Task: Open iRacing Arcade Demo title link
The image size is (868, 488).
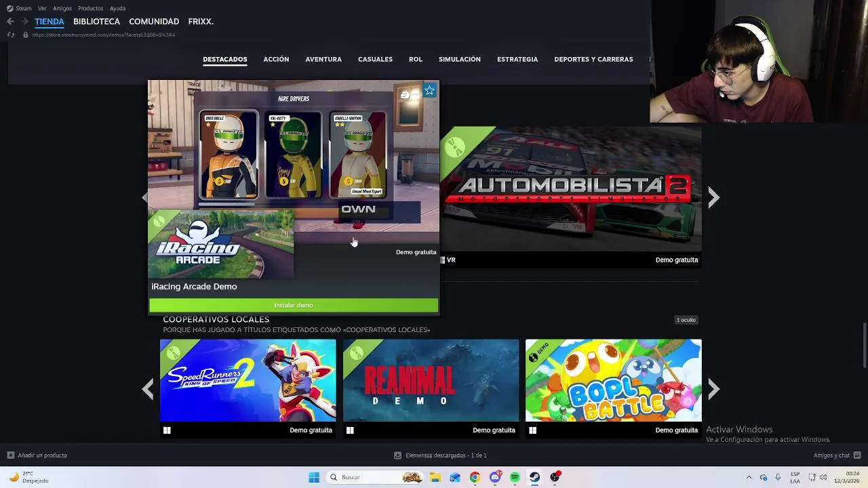Action: point(194,286)
